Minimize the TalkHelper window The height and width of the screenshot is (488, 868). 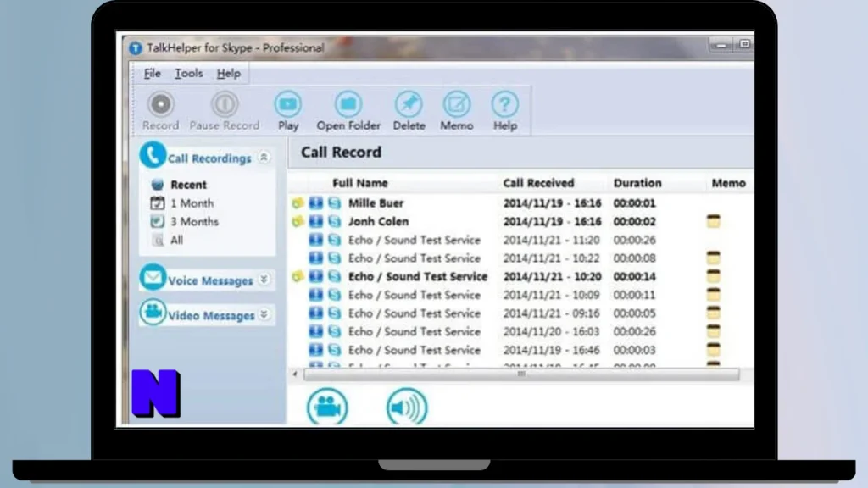coord(721,45)
